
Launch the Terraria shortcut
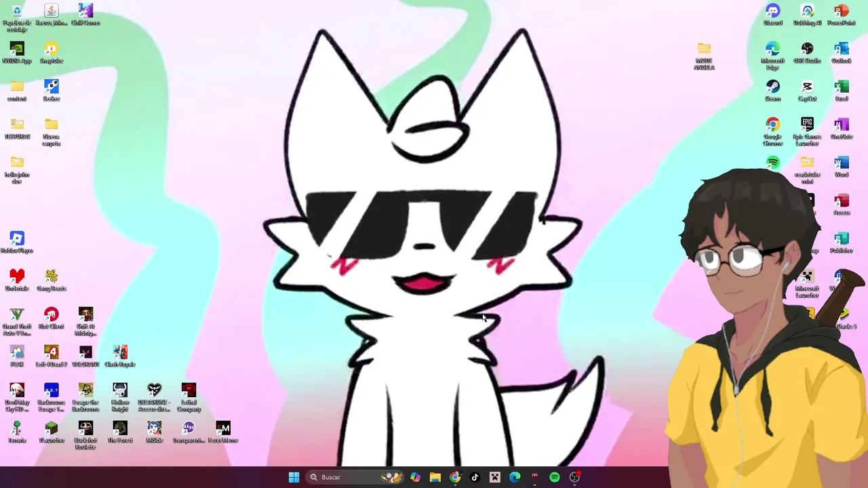coord(17,432)
